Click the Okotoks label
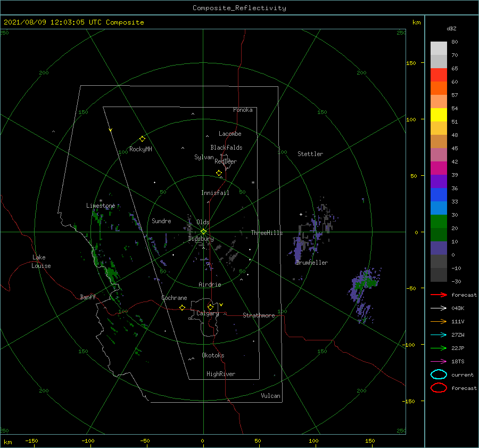479x448 pixels. click(x=213, y=355)
